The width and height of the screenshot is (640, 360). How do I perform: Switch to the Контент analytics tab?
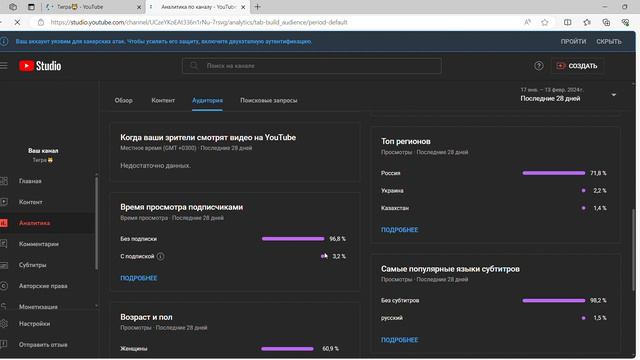point(163,100)
